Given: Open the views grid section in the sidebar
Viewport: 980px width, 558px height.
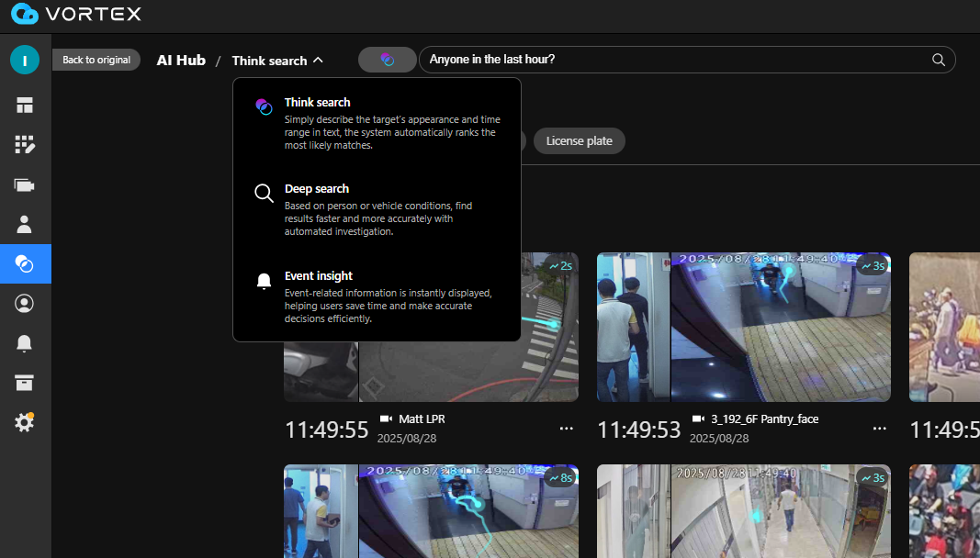Looking at the screenshot, I should (x=25, y=144).
